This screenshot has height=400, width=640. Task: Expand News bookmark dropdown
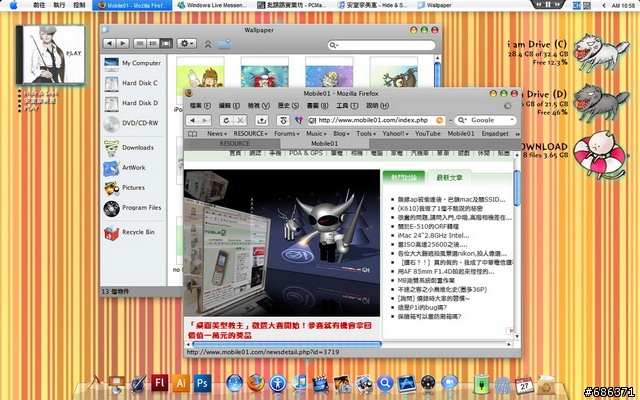pos(217,134)
